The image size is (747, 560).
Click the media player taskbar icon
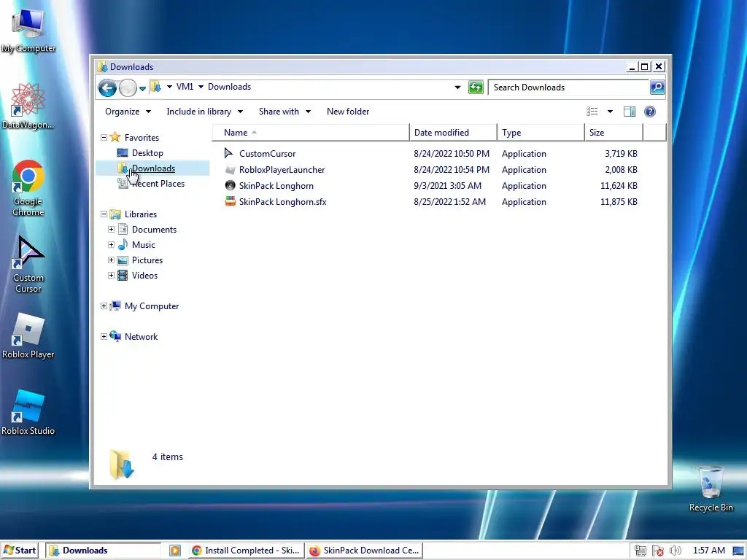(x=175, y=551)
